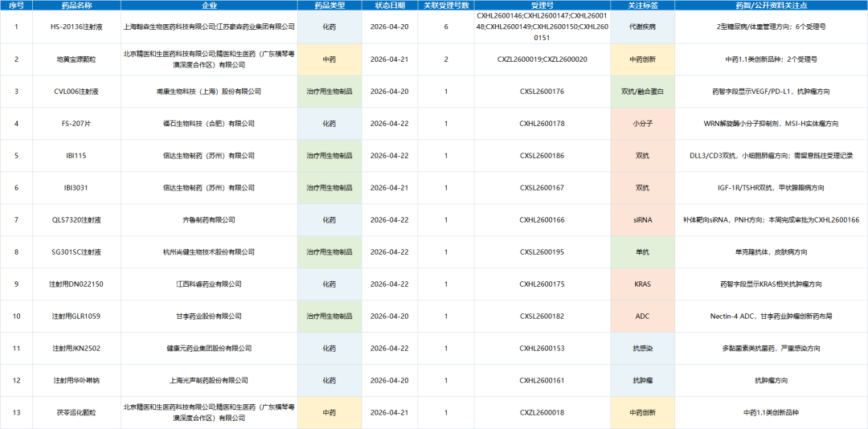Click the 药品类型 column header
This screenshot has height=429, width=868.
330,5
